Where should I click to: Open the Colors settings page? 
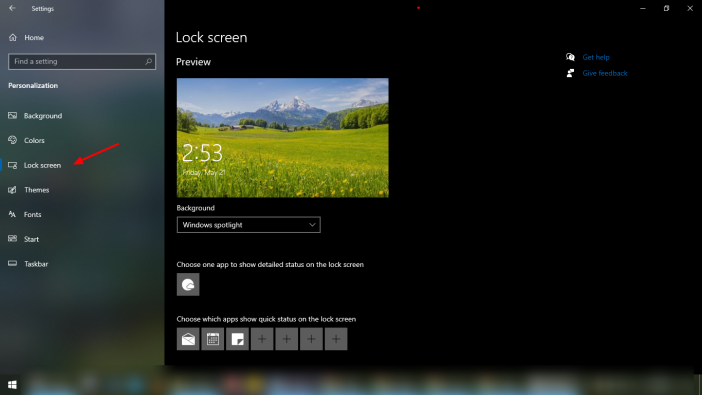click(x=34, y=141)
